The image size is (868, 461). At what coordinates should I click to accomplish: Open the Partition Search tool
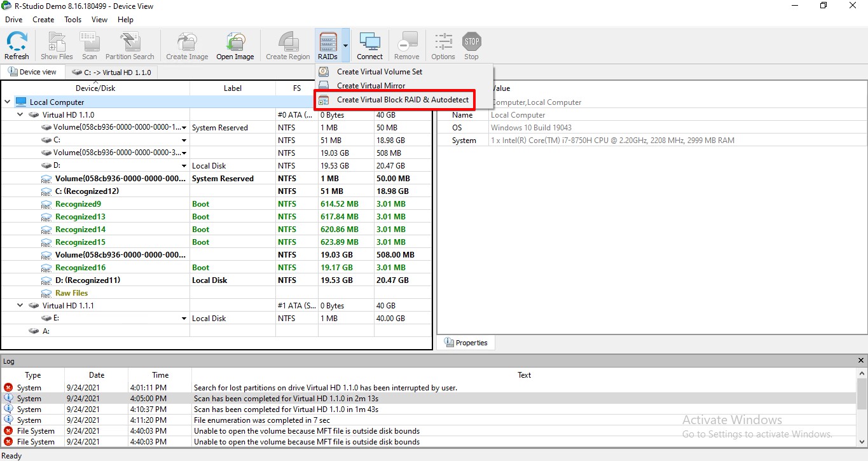point(130,45)
